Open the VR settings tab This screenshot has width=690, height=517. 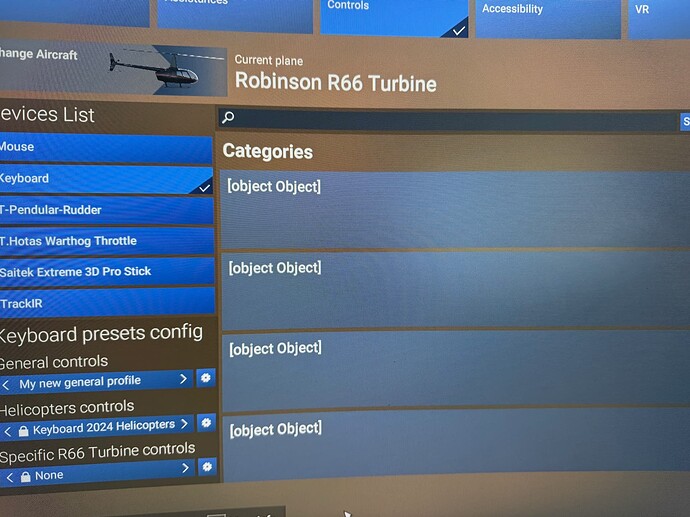pyautogui.click(x=659, y=19)
